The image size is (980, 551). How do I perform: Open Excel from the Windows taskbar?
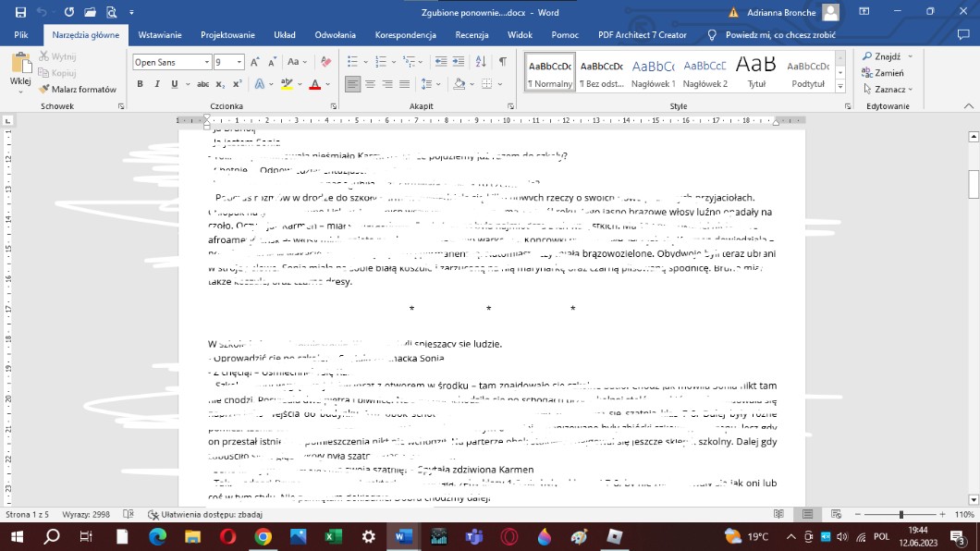pos(334,536)
